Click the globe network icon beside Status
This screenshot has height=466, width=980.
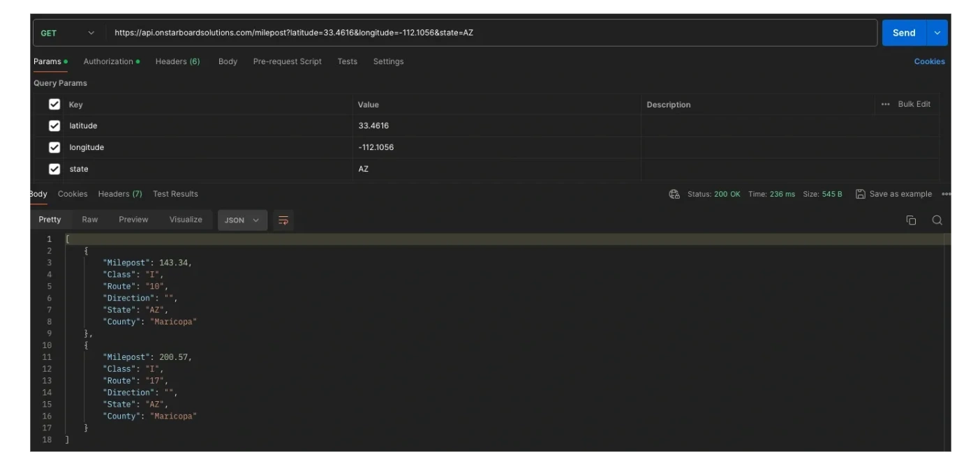[x=674, y=194]
